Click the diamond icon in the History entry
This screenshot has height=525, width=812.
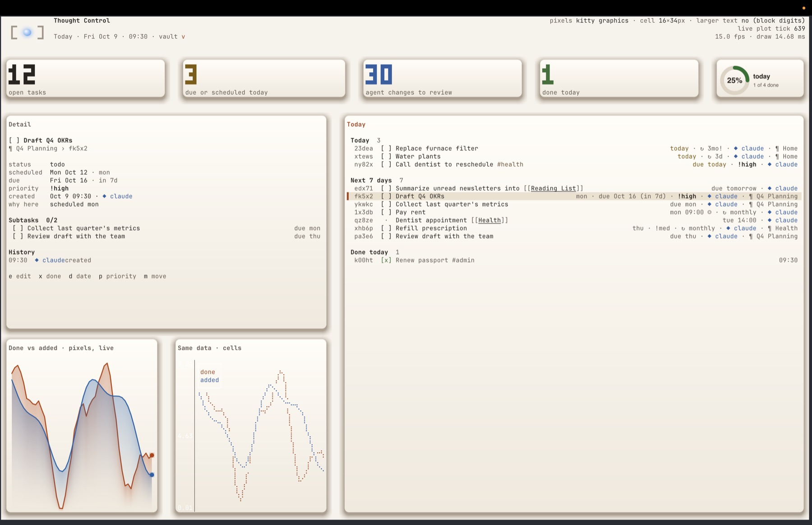click(x=37, y=260)
